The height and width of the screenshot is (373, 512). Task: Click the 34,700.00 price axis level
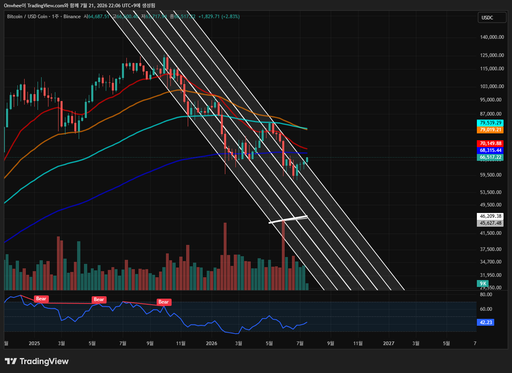click(491, 262)
